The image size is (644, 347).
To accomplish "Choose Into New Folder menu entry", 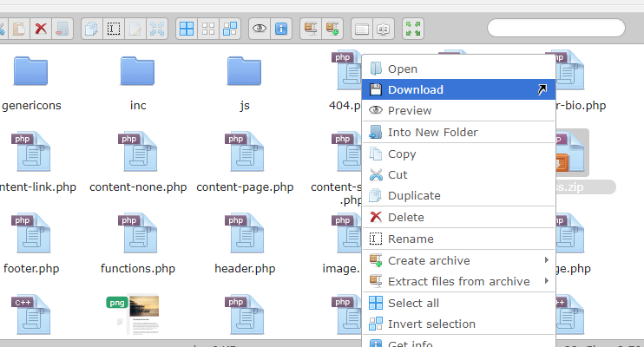I will click(458, 132).
